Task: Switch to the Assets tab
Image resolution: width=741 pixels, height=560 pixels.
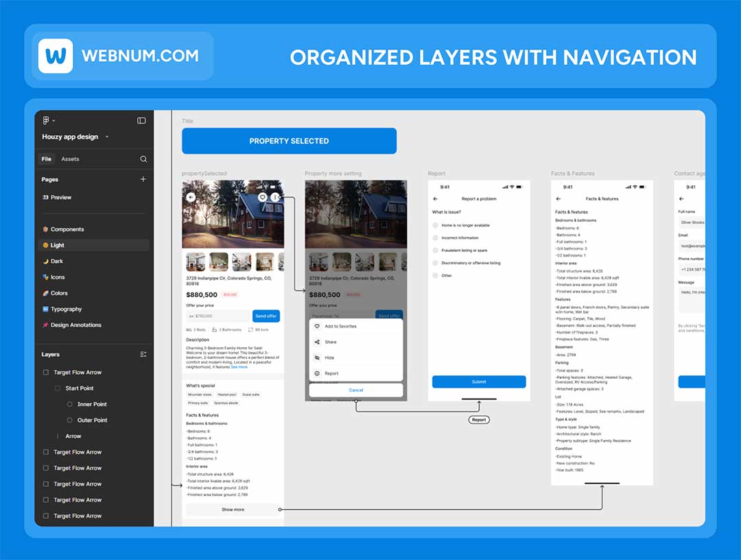Action: 70,159
